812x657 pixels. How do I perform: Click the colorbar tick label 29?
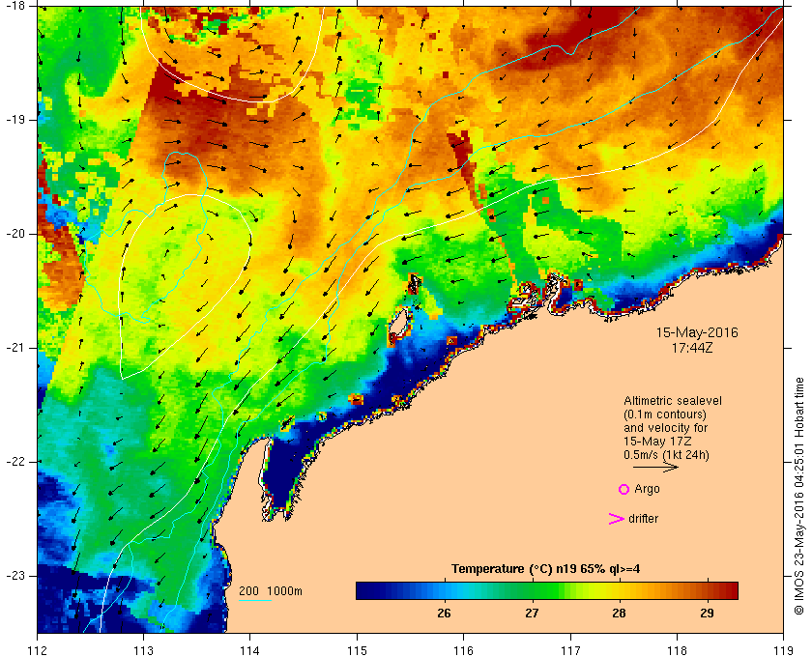pyautogui.click(x=707, y=613)
